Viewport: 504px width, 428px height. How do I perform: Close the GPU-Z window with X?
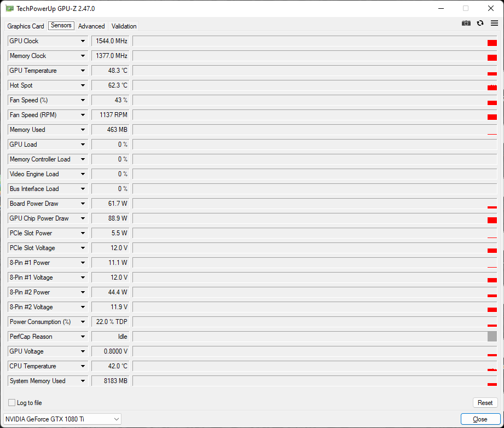491,8
